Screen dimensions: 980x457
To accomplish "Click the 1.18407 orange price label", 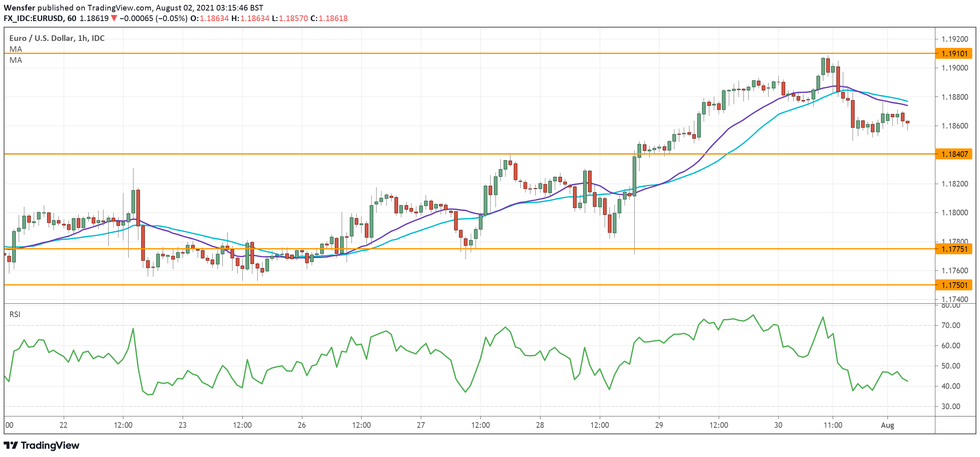I will pos(954,154).
